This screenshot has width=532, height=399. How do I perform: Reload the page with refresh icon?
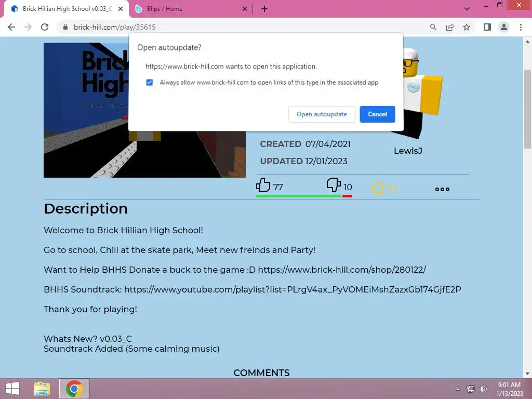point(45,27)
